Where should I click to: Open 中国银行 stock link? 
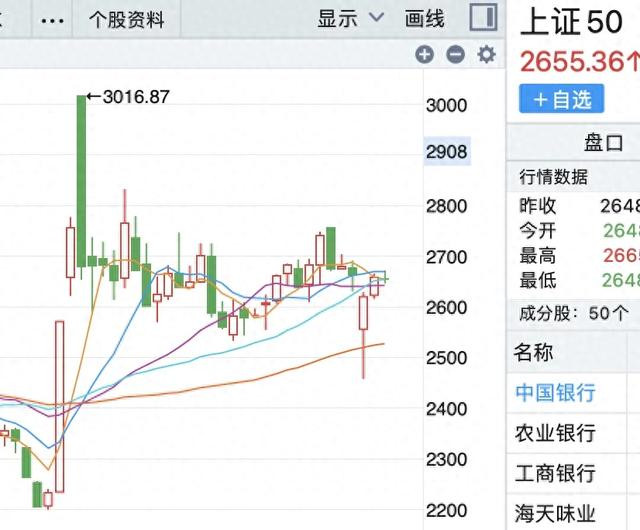click(x=555, y=393)
